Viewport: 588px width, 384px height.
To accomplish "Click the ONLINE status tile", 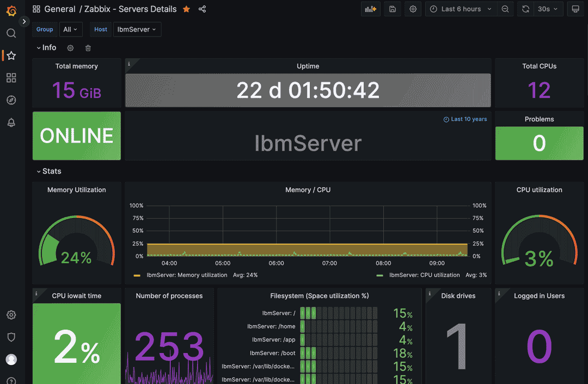I will (x=77, y=135).
